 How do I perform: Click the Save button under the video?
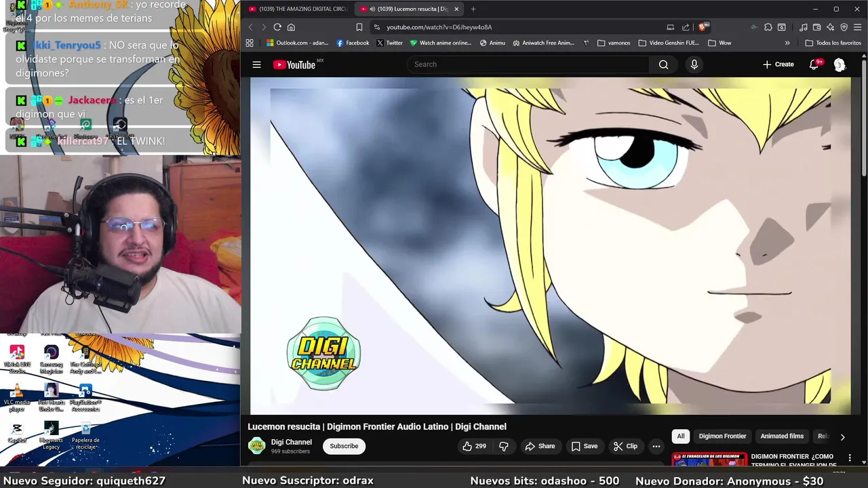584,446
